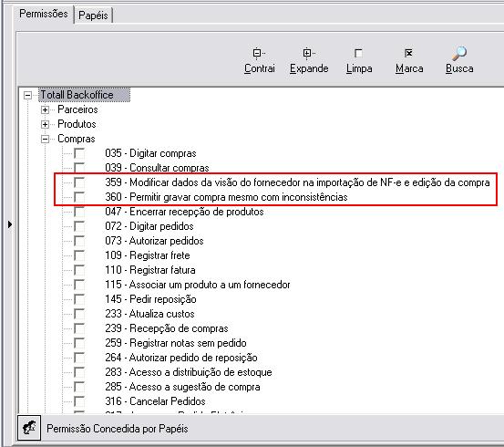This screenshot has height=447, width=504.
Task: Select text '035 - Digitar compras'
Action: point(150,153)
